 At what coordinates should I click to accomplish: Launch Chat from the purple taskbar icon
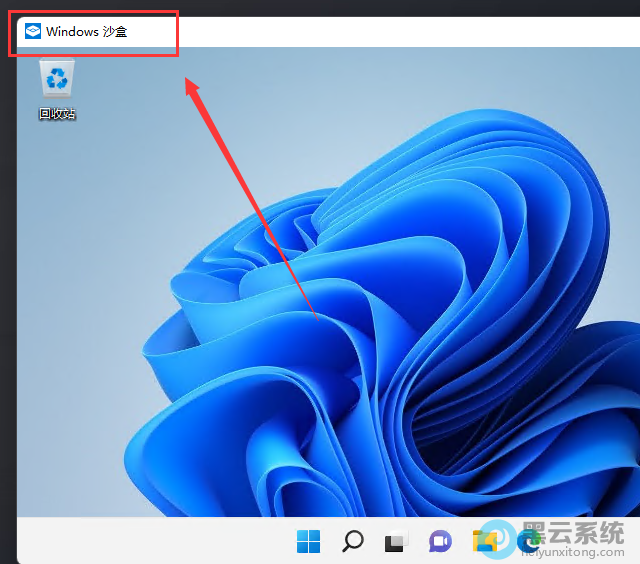click(440, 542)
